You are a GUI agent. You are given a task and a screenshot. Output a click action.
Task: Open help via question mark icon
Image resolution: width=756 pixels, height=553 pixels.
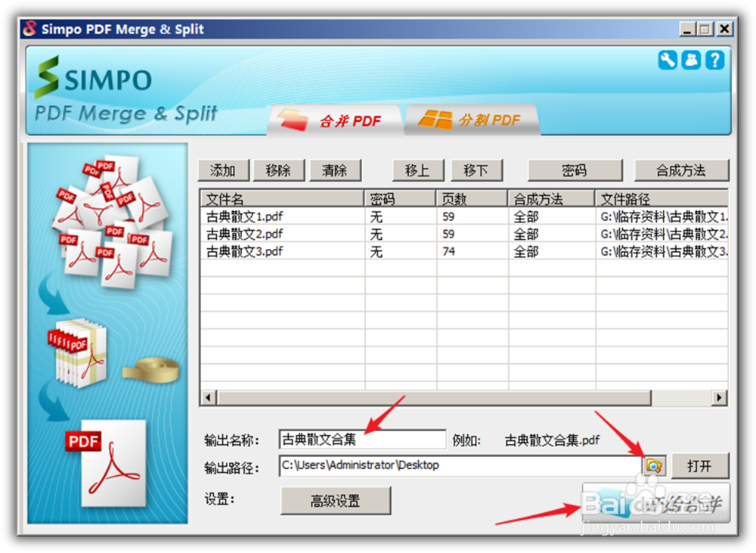[x=715, y=61]
